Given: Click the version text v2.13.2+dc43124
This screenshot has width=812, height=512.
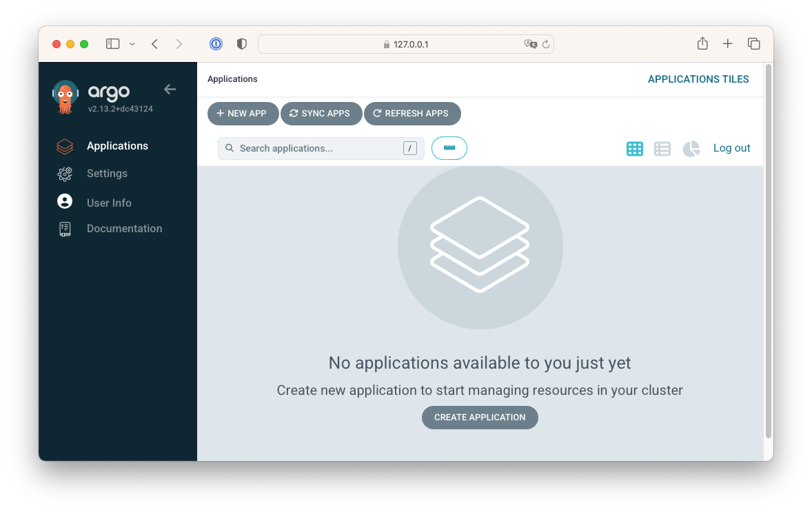Looking at the screenshot, I should (x=121, y=110).
